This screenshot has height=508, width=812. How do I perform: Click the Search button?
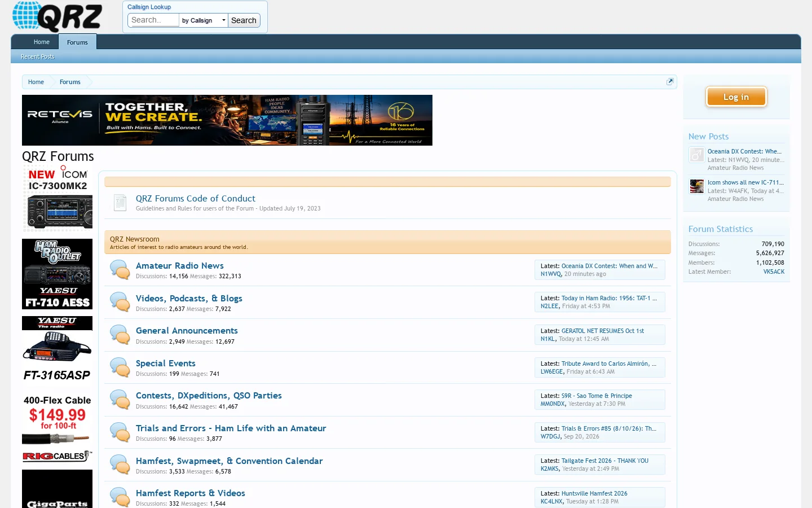244,20
